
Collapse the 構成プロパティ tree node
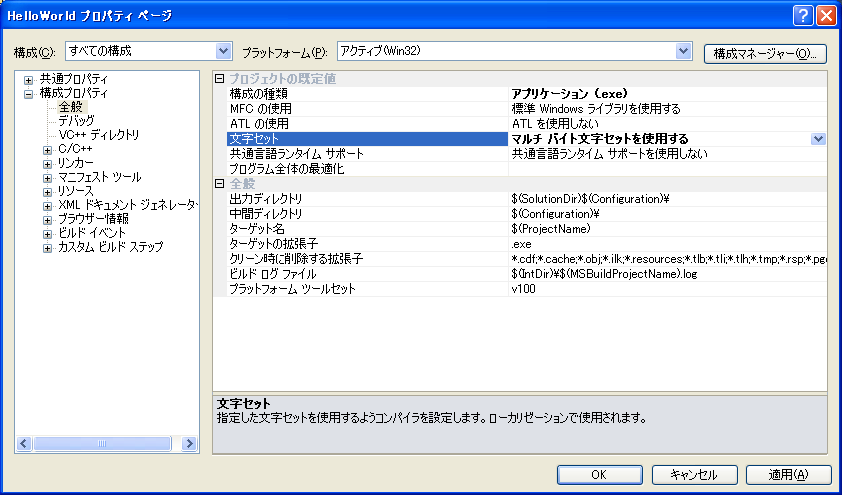(29, 93)
